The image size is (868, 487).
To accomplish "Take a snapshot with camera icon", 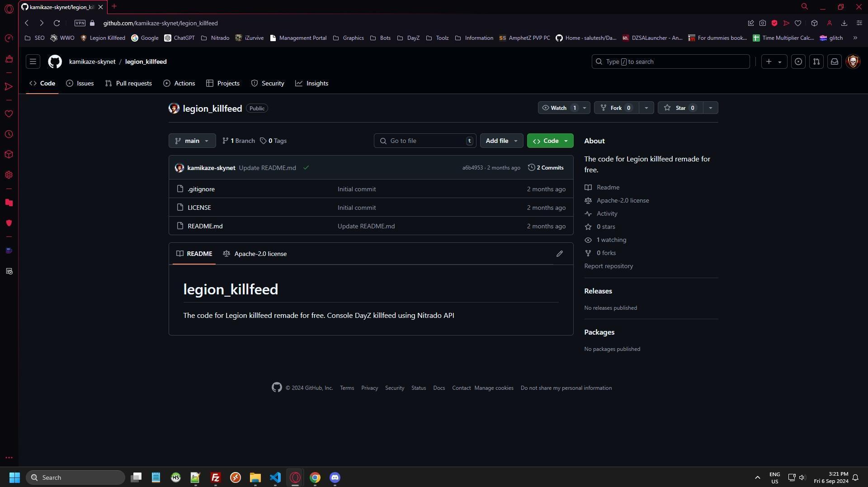I will (x=763, y=23).
